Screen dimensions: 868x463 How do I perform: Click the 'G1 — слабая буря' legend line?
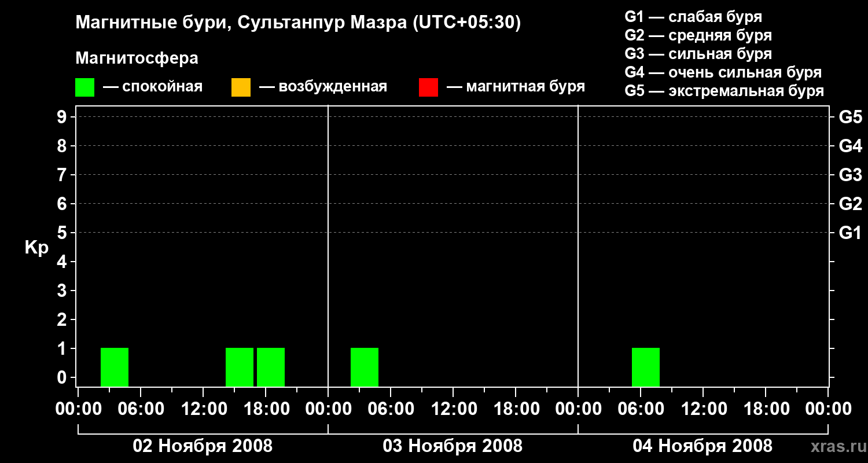693,17
